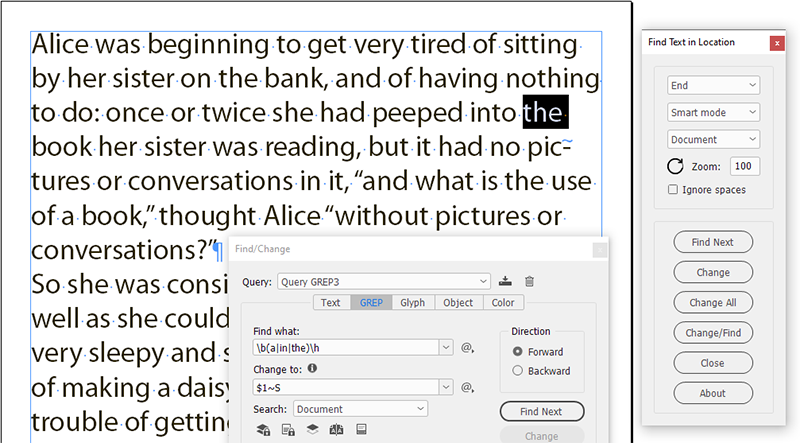Expand the Find what history dropdown arrow

coord(446,348)
